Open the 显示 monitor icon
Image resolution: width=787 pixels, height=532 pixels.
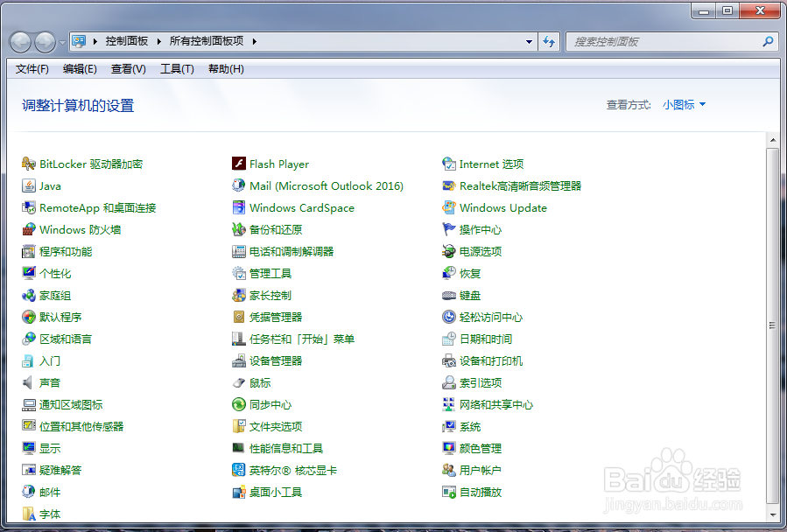(29, 448)
